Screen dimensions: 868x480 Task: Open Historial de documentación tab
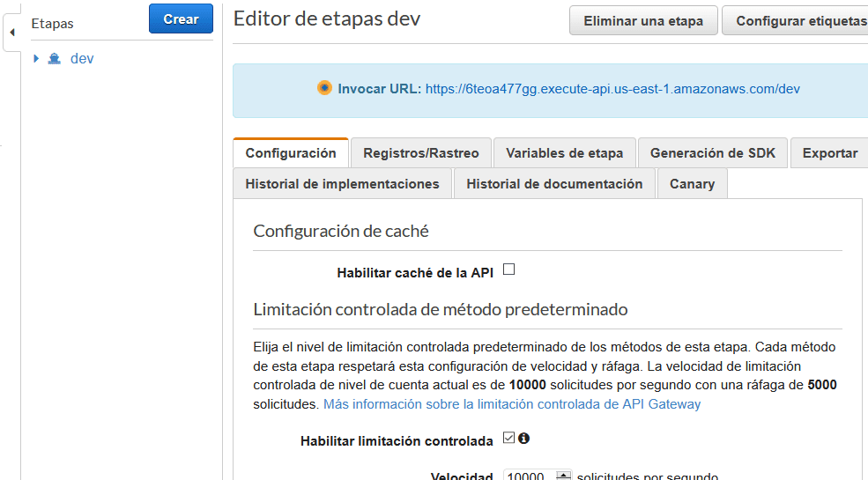554,184
